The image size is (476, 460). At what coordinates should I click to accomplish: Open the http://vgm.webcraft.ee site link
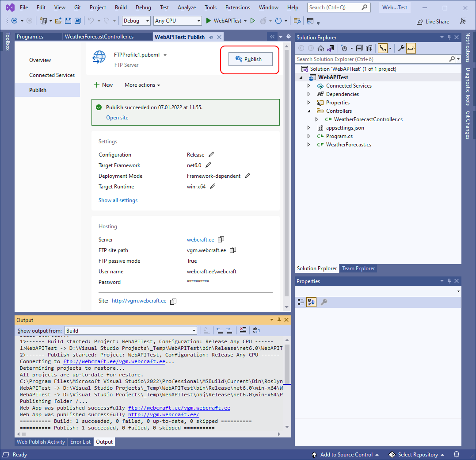[x=139, y=301]
